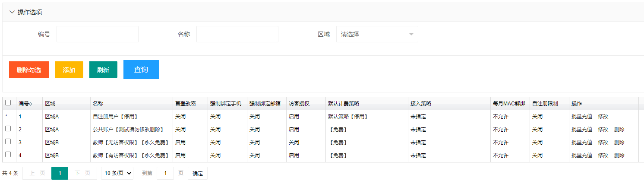The width and height of the screenshot is (644, 184).
Task: Open the 10 条/页 page size dropdown
Action: coord(117,173)
